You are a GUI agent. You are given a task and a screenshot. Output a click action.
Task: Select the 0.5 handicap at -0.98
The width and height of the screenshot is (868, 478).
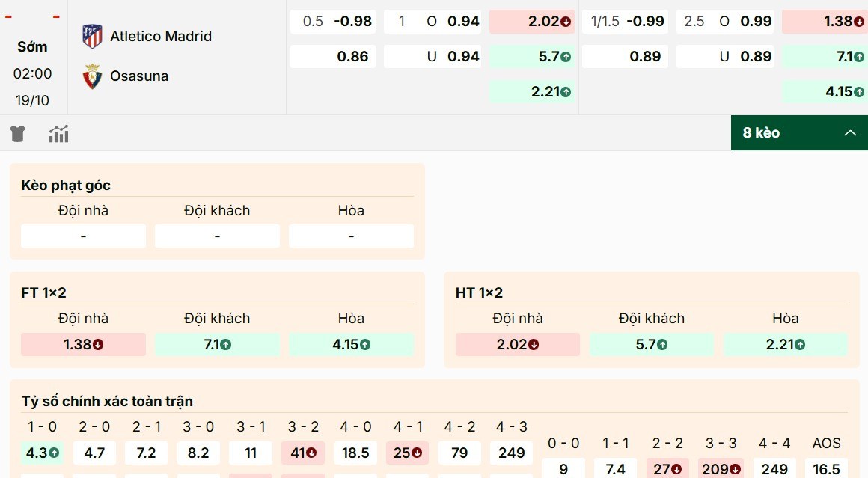332,22
